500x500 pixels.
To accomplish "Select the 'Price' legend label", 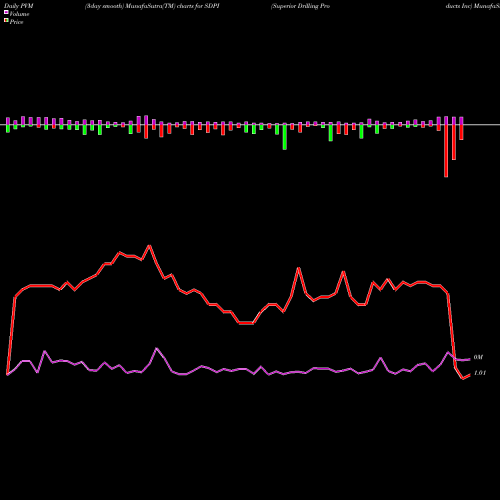I will pos(16,22).
